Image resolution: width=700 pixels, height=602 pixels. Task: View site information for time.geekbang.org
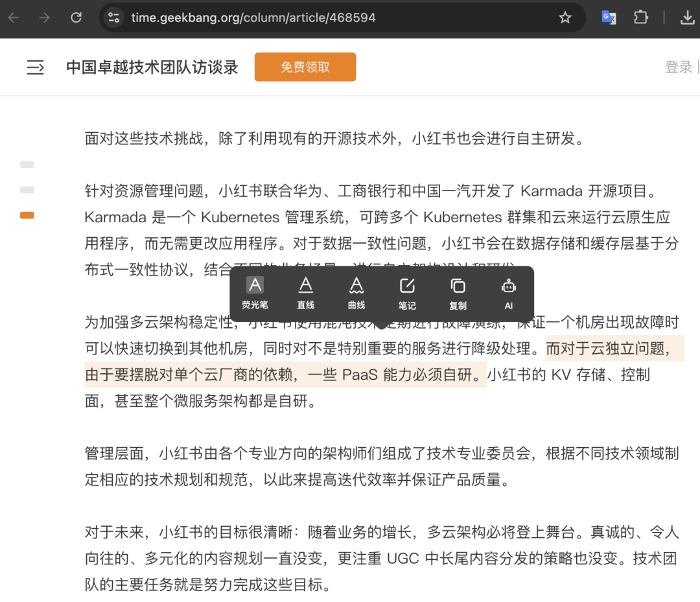[114, 18]
